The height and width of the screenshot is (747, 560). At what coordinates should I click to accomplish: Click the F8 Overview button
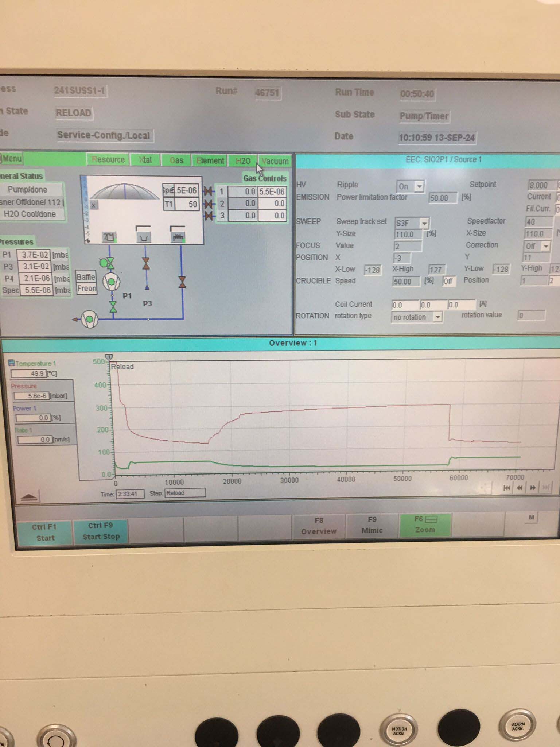319,526
